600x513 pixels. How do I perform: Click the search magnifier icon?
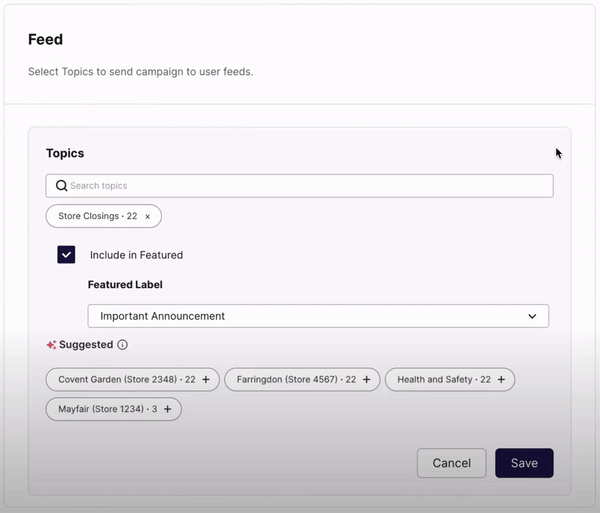coord(61,186)
